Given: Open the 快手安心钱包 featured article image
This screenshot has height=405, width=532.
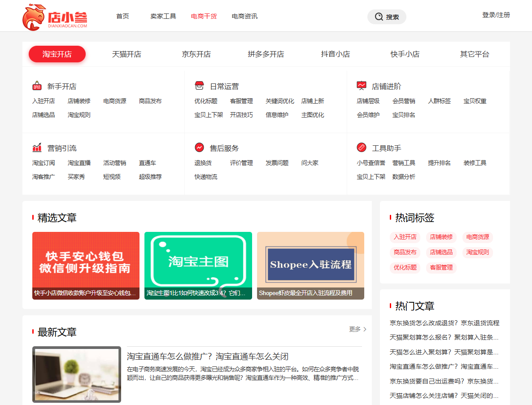Looking at the screenshot, I should pyautogui.click(x=86, y=265).
